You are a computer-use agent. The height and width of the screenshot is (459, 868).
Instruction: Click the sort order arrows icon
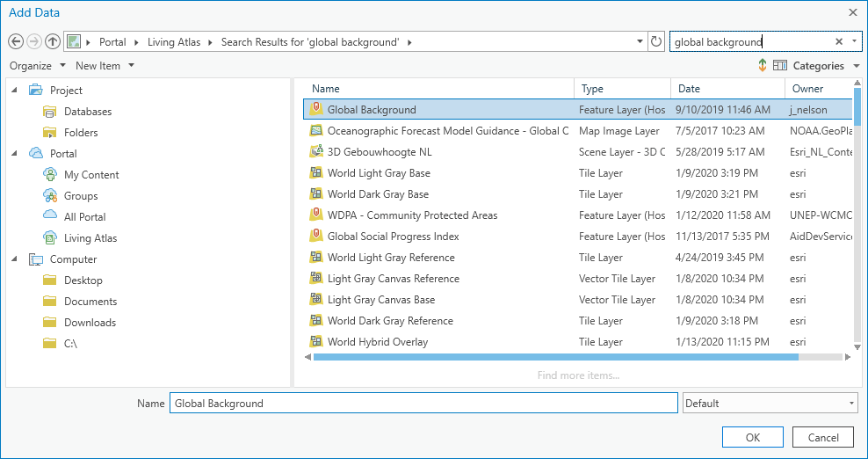pyautogui.click(x=762, y=66)
